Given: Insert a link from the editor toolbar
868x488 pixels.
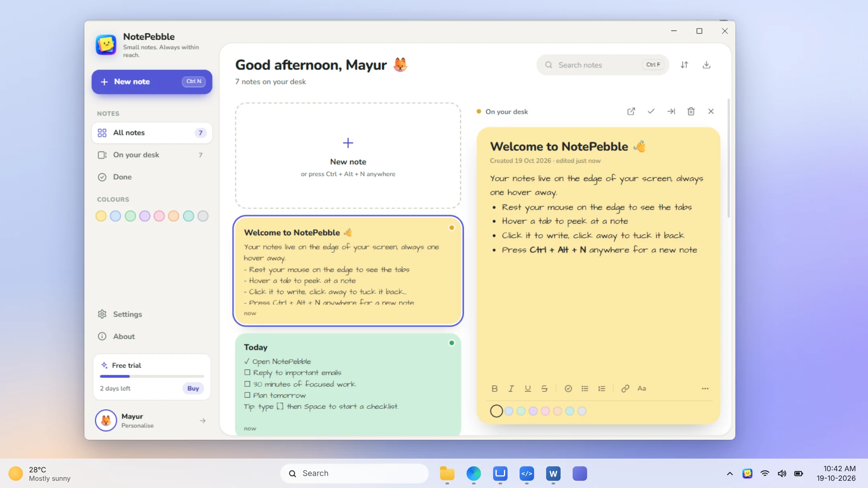Looking at the screenshot, I should pos(625,388).
